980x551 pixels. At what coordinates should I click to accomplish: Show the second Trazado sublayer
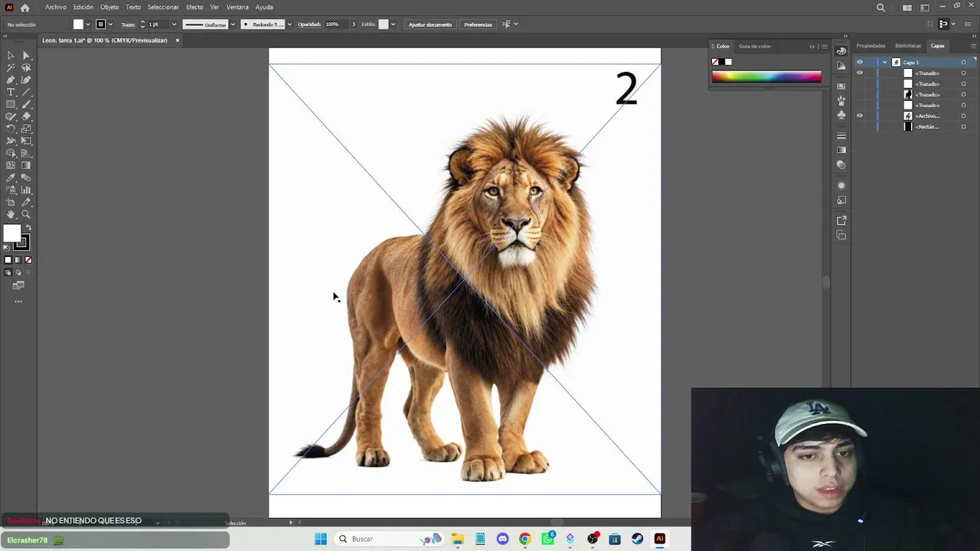click(x=860, y=83)
